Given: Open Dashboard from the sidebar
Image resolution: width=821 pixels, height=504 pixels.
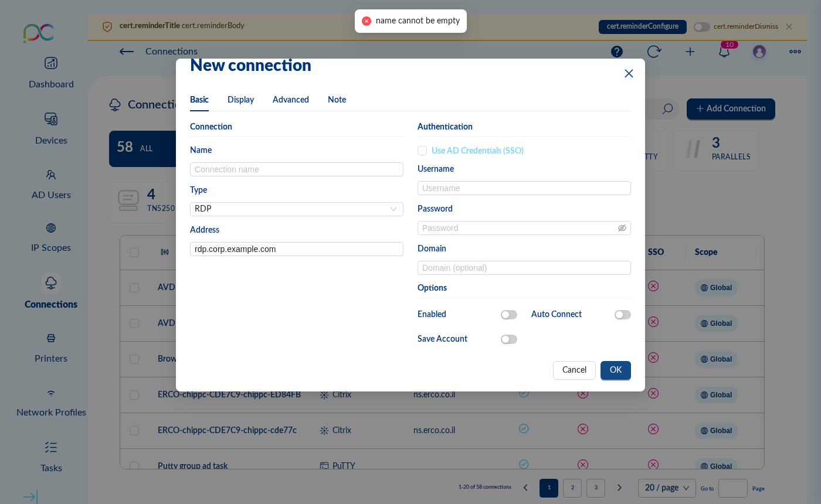Looking at the screenshot, I should coord(51,73).
